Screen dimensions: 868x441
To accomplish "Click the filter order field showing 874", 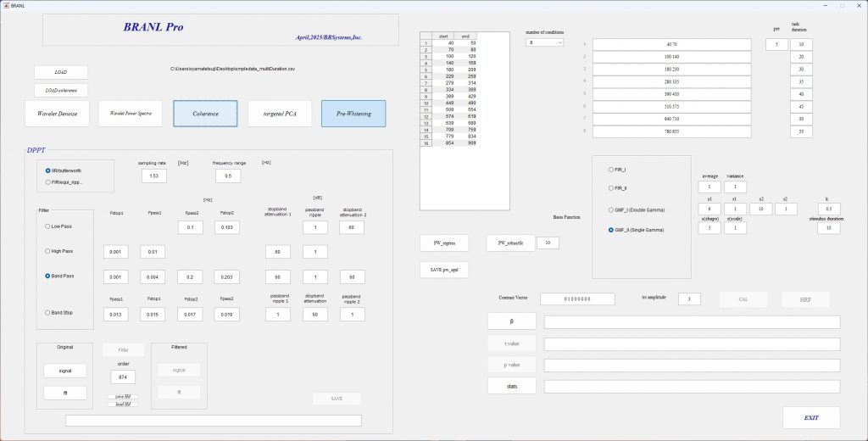I will pos(123,377).
